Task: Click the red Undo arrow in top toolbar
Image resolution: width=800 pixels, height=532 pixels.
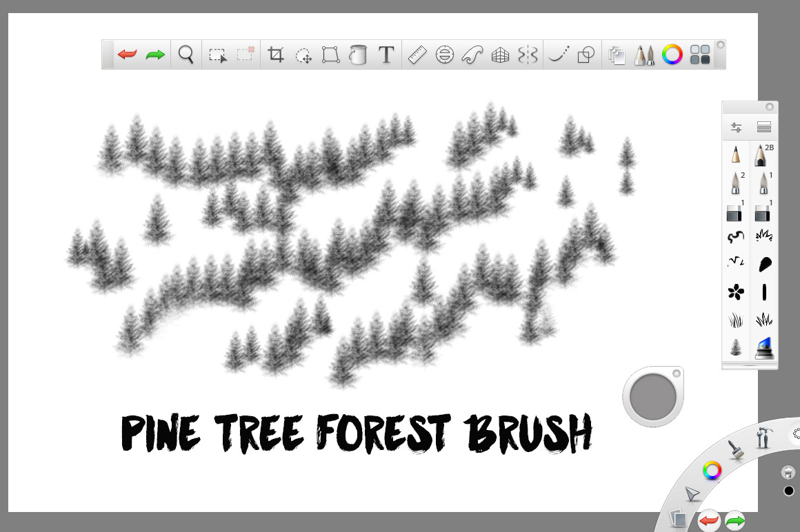Action: pyautogui.click(x=127, y=54)
